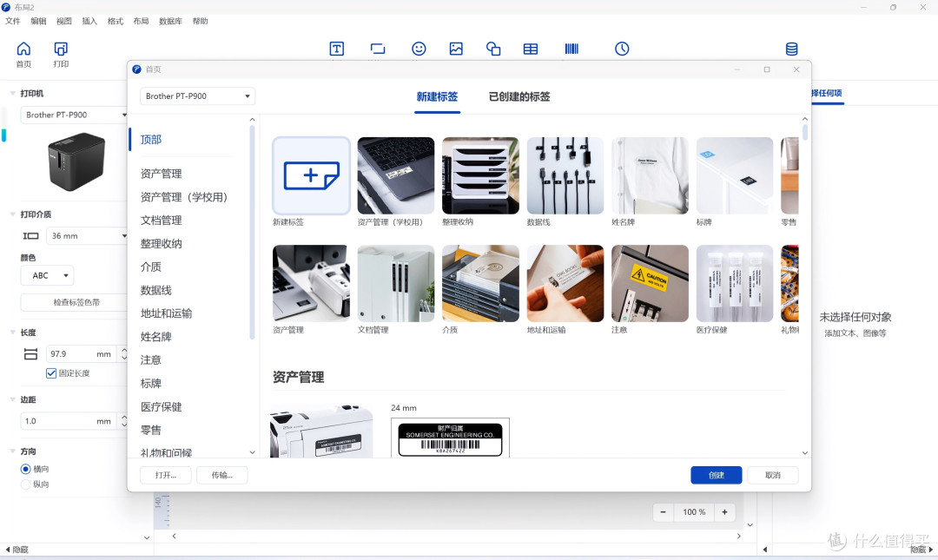Viewport: 938px width, 560px height.
Task: Select the 横向 orientation radio button
Action: (26, 469)
